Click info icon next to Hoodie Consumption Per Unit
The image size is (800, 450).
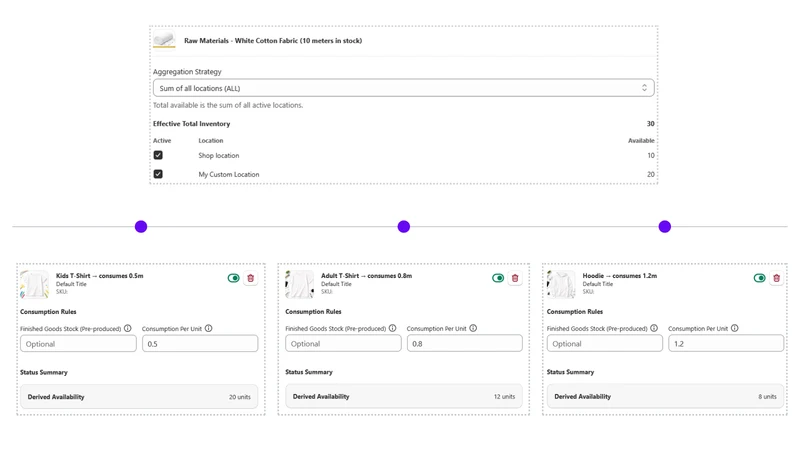735,328
